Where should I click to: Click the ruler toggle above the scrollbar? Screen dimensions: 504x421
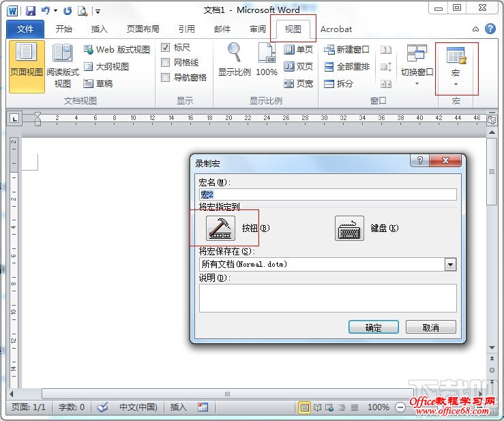point(492,120)
